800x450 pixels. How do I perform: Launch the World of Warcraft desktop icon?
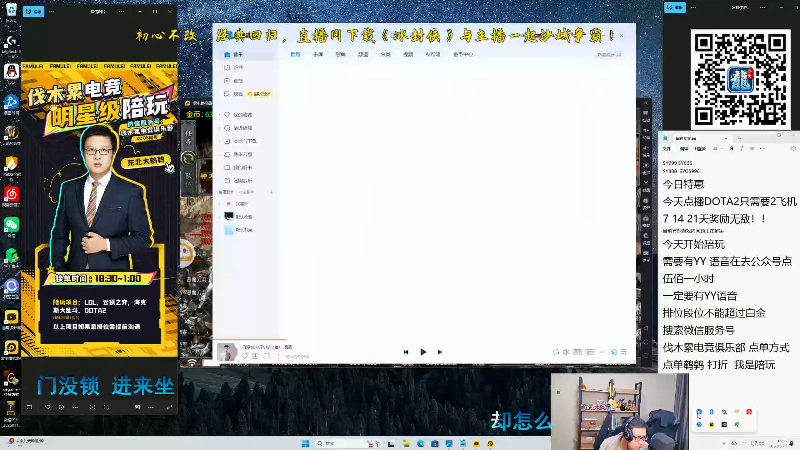(x=11, y=135)
